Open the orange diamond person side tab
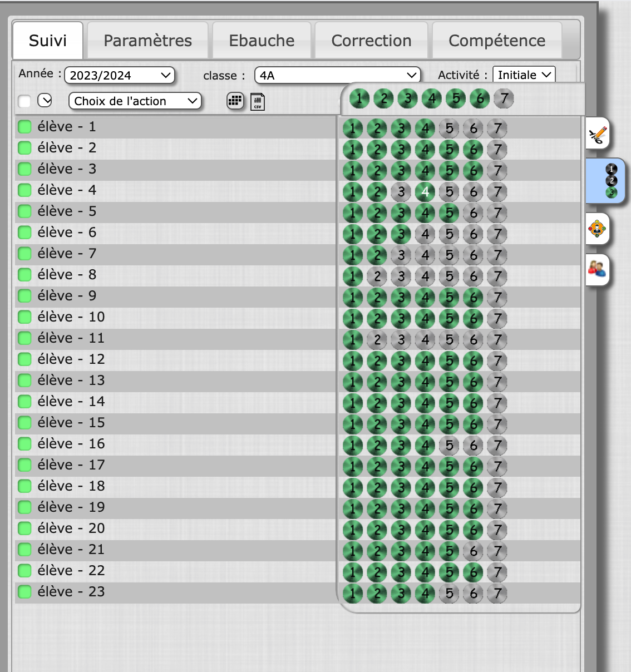The image size is (631, 672). [597, 229]
